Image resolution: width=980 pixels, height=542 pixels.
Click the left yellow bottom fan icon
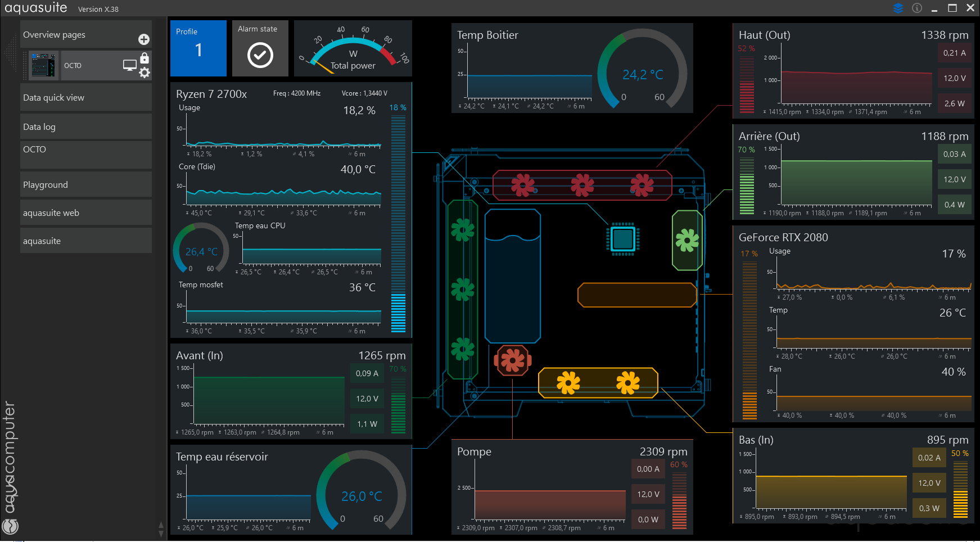coord(568,383)
